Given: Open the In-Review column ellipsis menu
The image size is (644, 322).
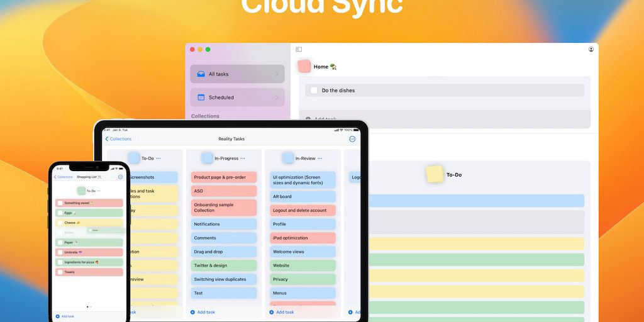Looking at the screenshot, I should pos(320,158).
